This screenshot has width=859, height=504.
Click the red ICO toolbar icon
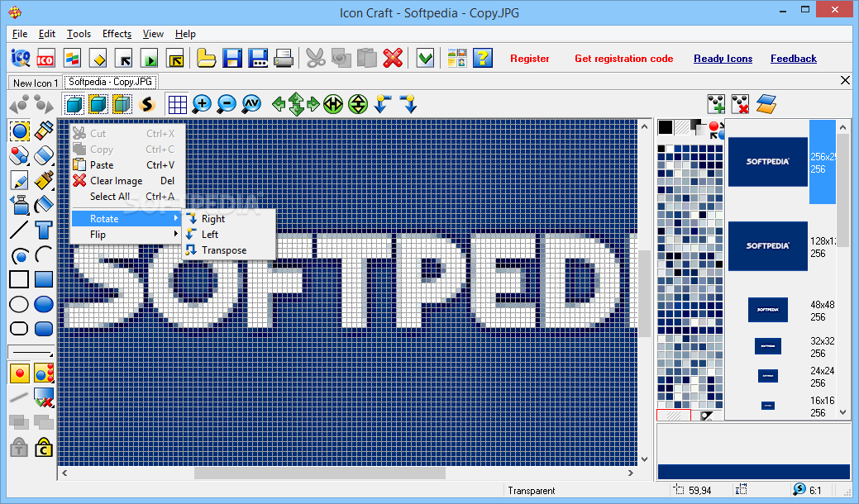point(45,58)
